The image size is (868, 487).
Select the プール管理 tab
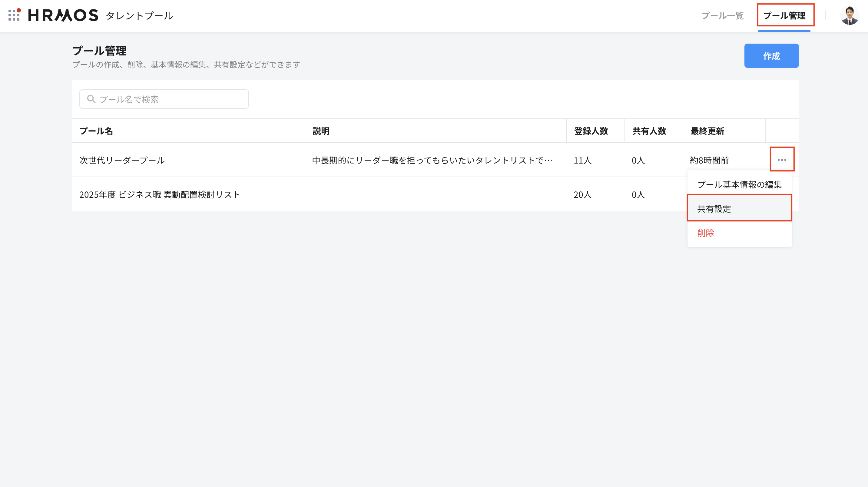784,15
